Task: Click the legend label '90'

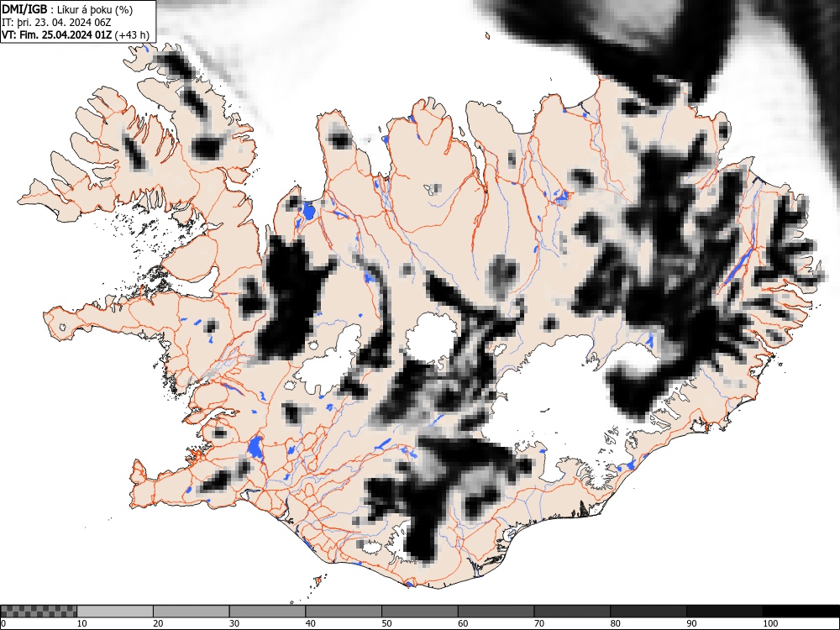Action: (x=691, y=623)
